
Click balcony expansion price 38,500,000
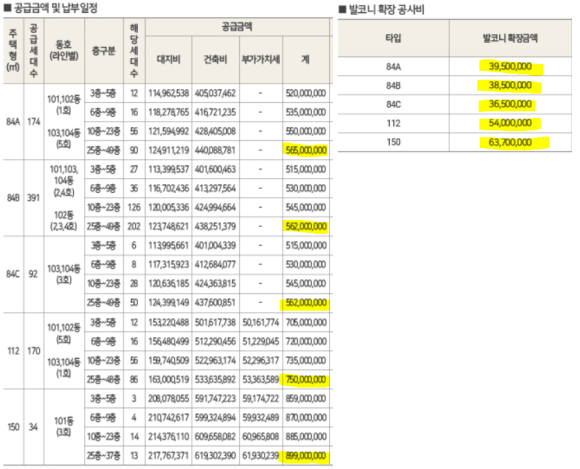tap(510, 85)
